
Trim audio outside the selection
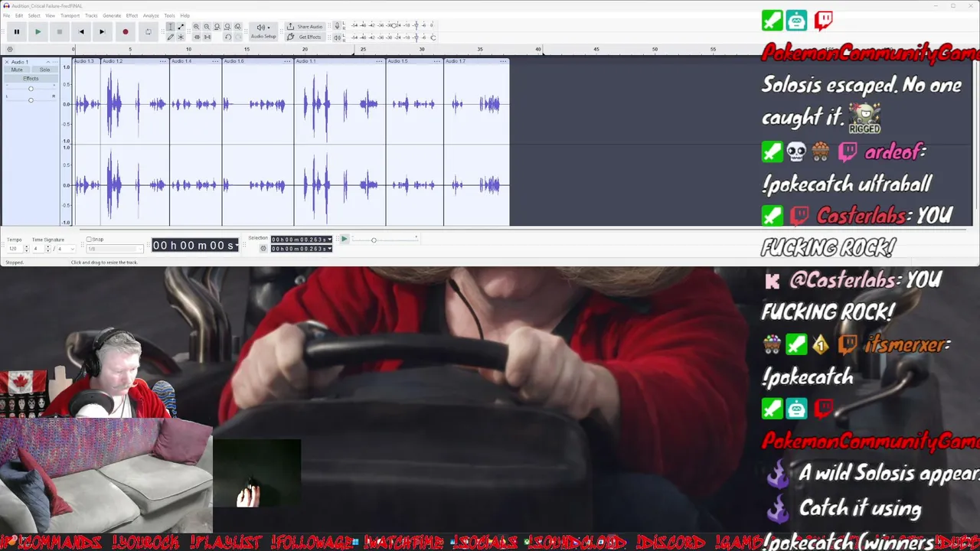[196, 37]
